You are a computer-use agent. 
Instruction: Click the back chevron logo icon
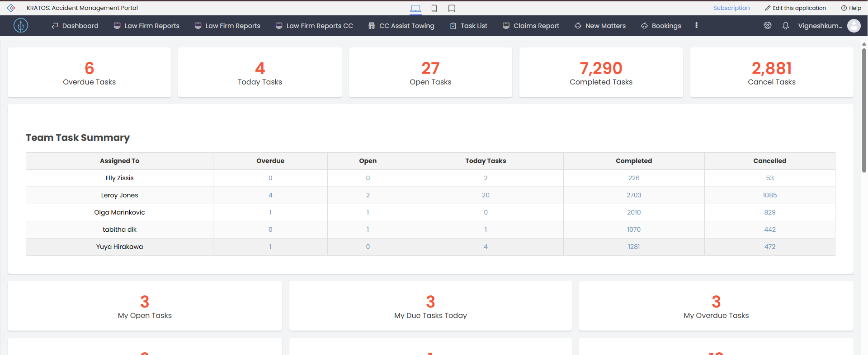[x=11, y=8]
